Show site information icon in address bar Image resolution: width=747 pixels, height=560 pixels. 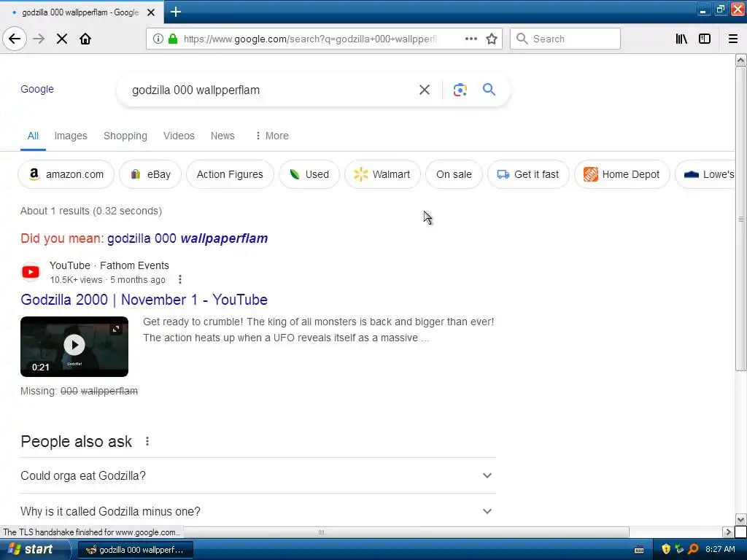point(158,39)
